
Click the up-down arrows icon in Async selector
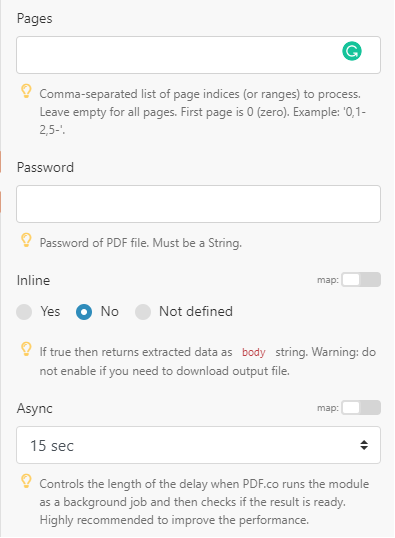[x=364, y=445]
